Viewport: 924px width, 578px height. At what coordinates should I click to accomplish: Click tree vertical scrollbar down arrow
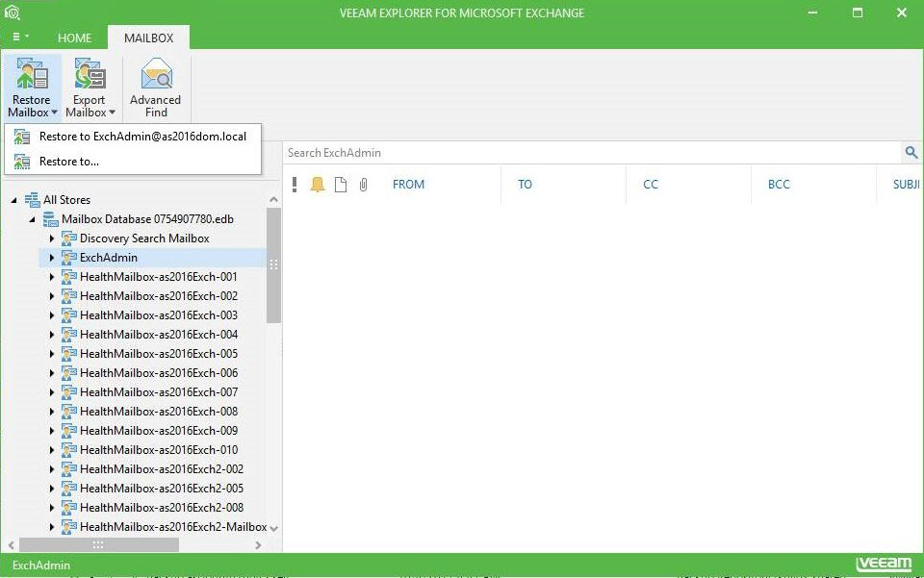click(x=273, y=529)
